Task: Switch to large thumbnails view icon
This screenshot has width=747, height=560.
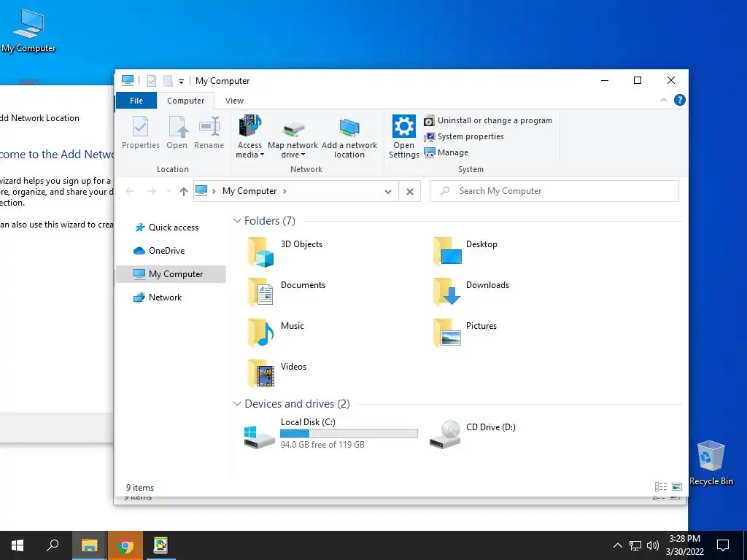Action: [676, 486]
